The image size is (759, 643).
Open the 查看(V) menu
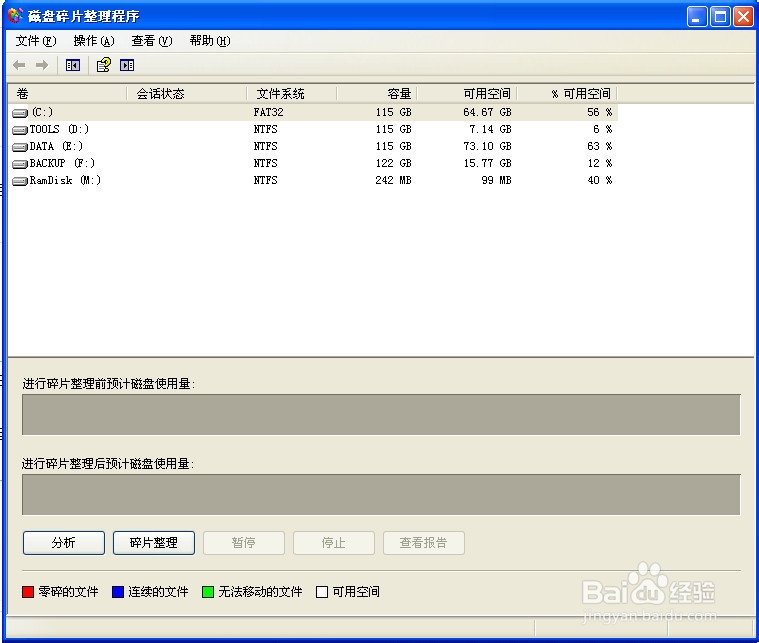[152, 41]
